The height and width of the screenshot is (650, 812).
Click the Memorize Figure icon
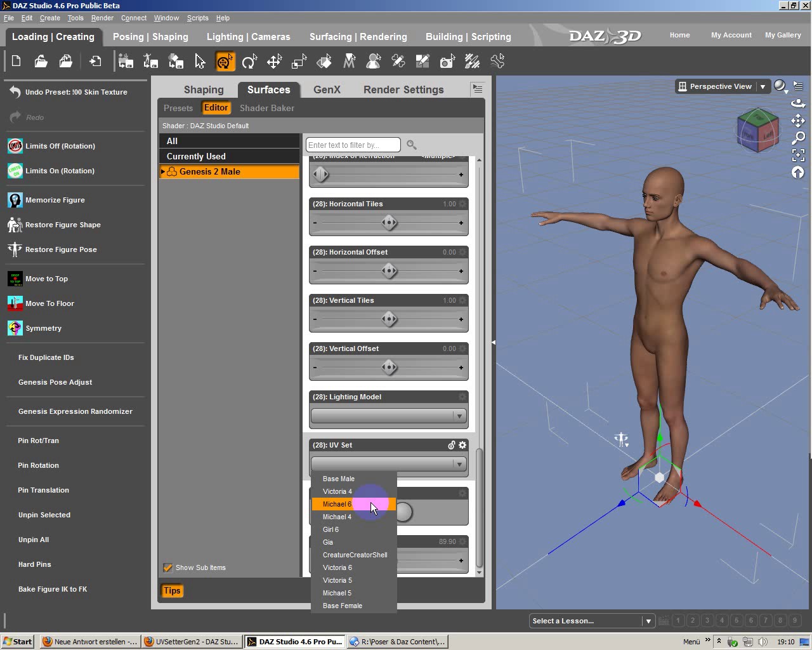pyautogui.click(x=15, y=200)
